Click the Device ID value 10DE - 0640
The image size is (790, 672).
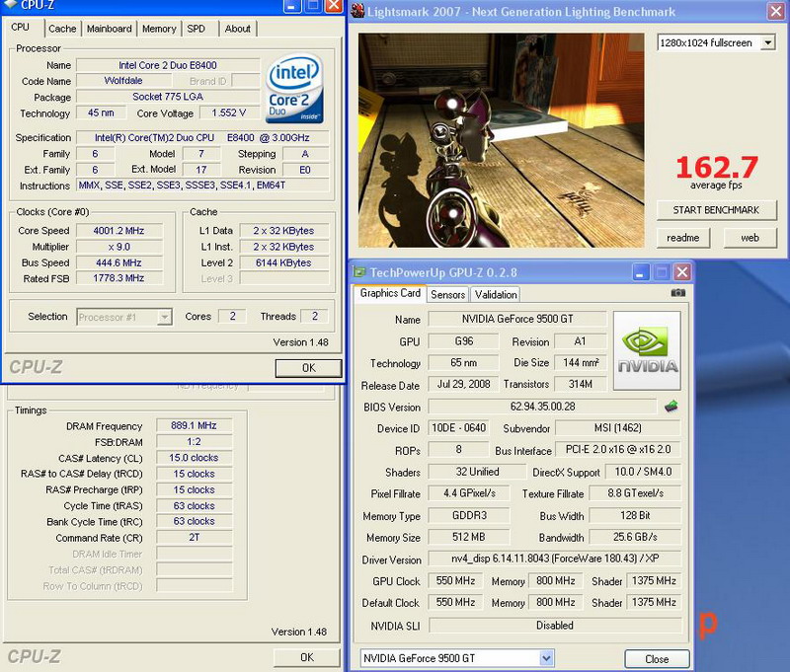click(458, 428)
